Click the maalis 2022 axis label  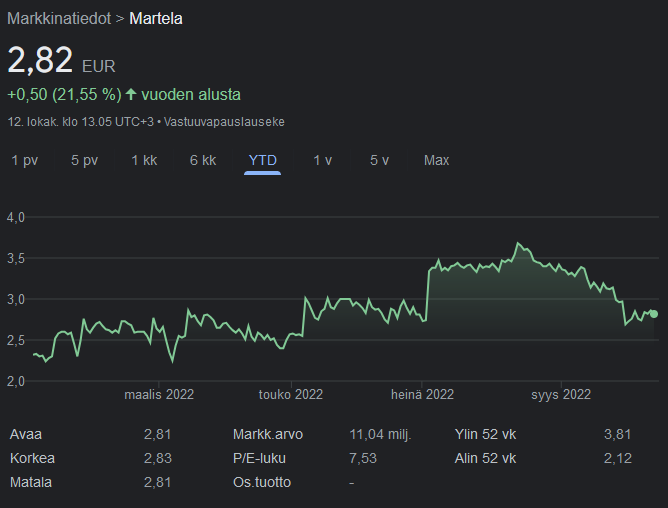pyautogui.click(x=159, y=395)
